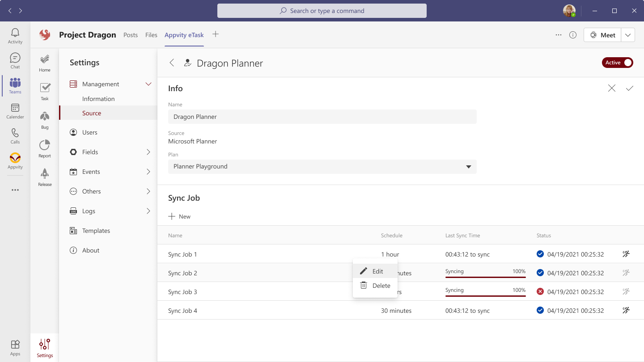
Task: Click the back arrow beside Dragon Planner
Action: pos(172,63)
